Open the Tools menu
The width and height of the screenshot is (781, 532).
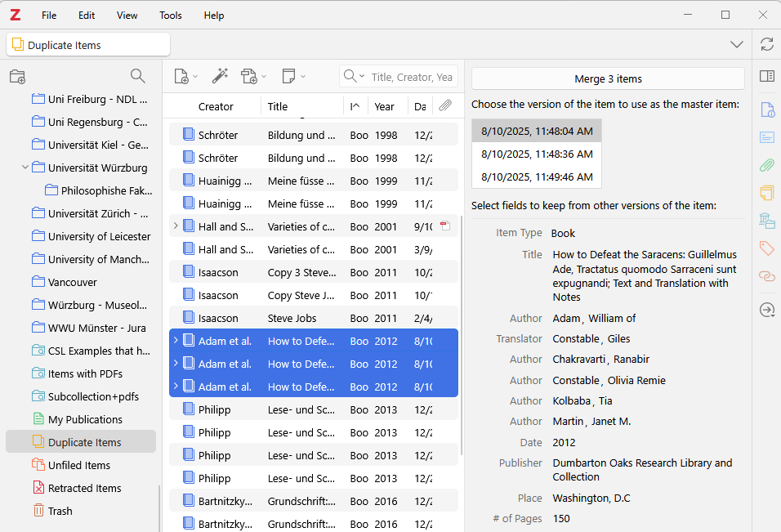click(x=171, y=16)
